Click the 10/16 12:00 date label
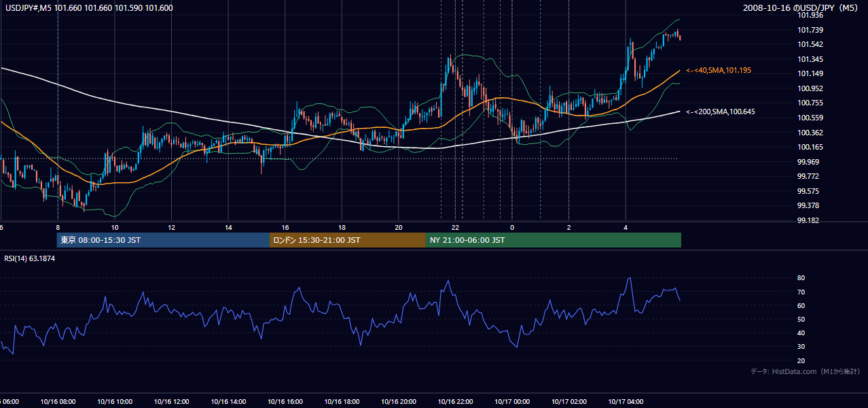Screen dimensions: 868x408 [171, 402]
